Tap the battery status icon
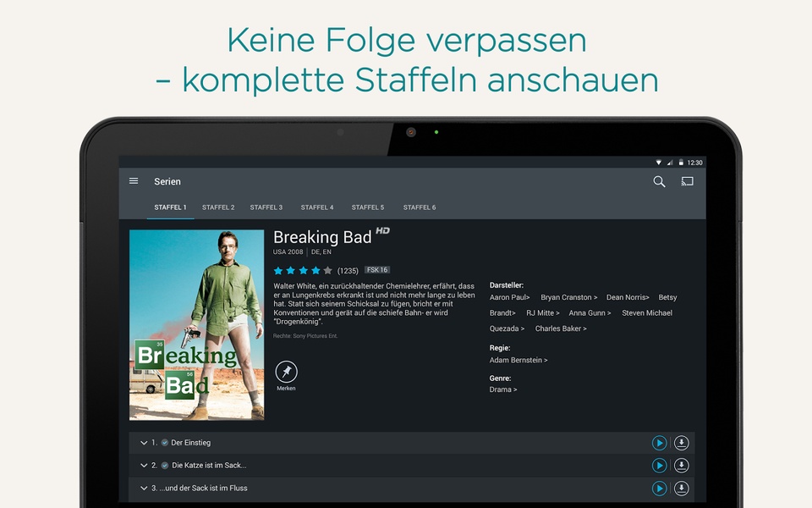Image resolution: width=812 pixels, height=508 pixels. tap(681, 163)
